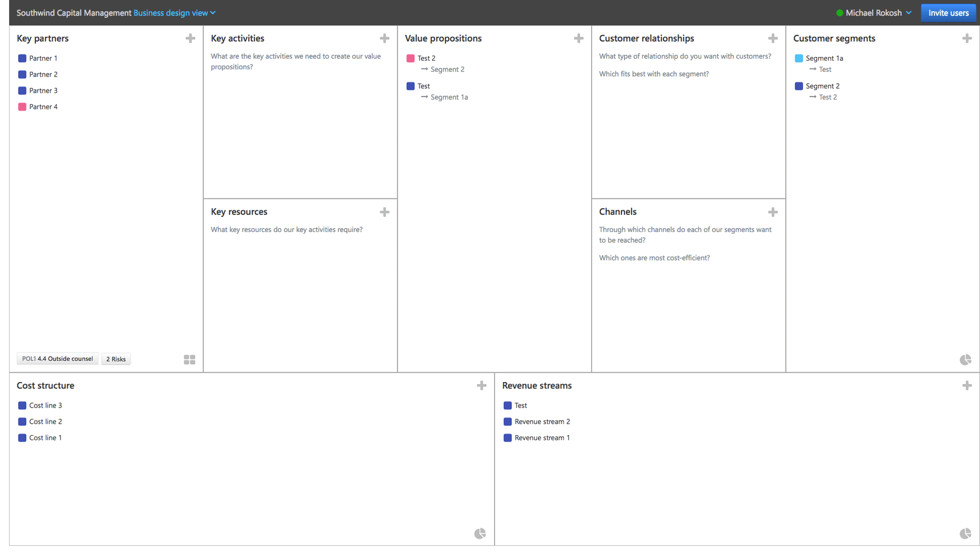Add a new item to Key partners

[190, 38]
